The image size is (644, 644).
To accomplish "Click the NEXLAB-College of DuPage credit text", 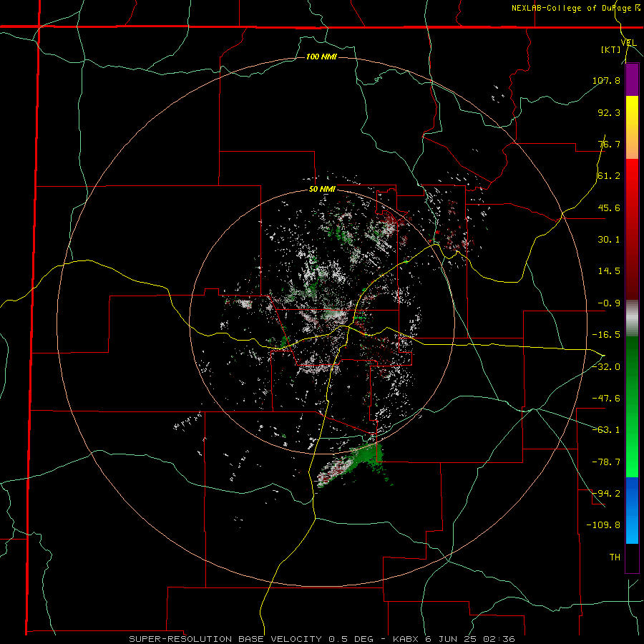I will click(x=571, y=8).
